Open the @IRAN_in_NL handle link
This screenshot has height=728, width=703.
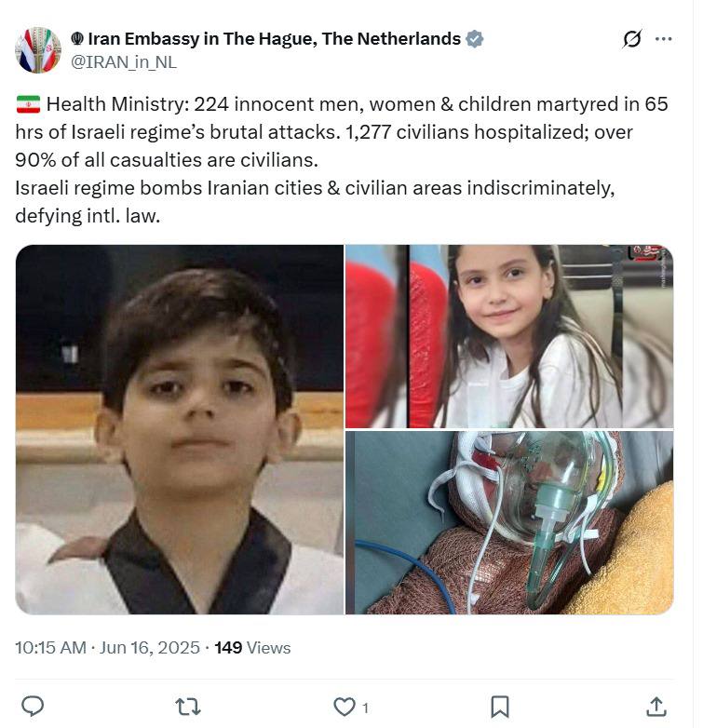pyautogui.click(x=124, y=62)
